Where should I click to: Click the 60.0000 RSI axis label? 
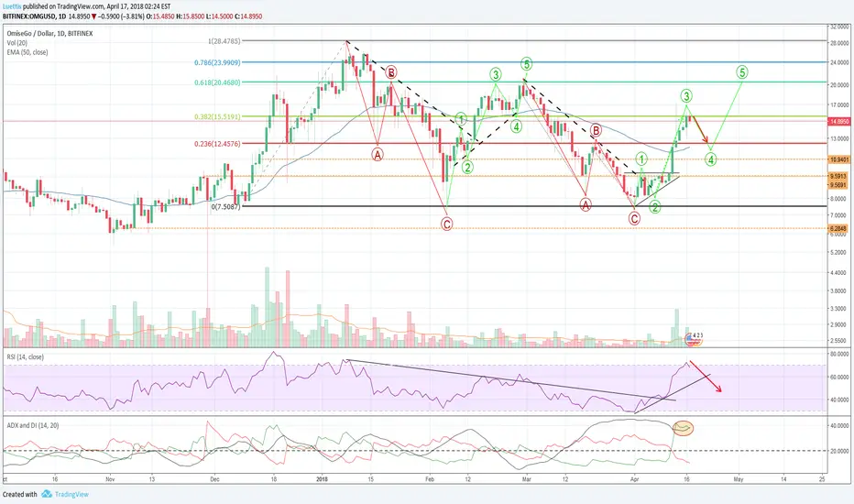pos(839,377)
